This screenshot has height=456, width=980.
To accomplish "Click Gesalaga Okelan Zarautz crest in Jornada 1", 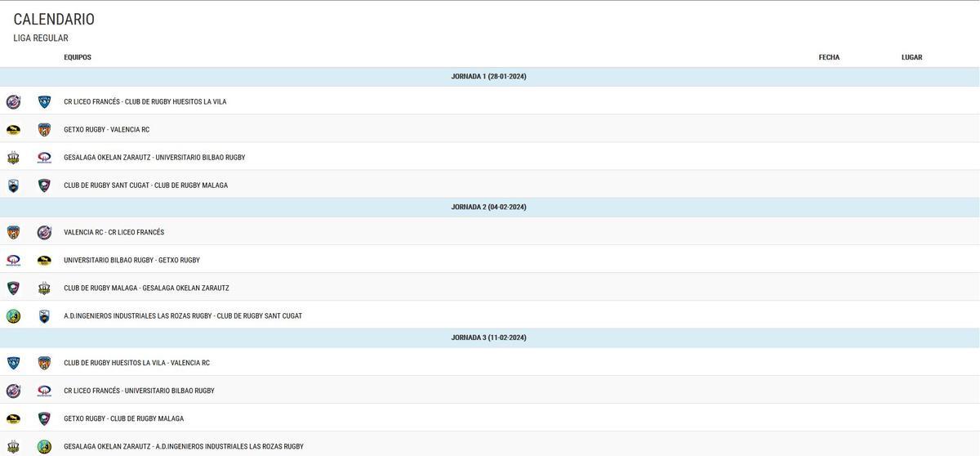I will [13, 158].
